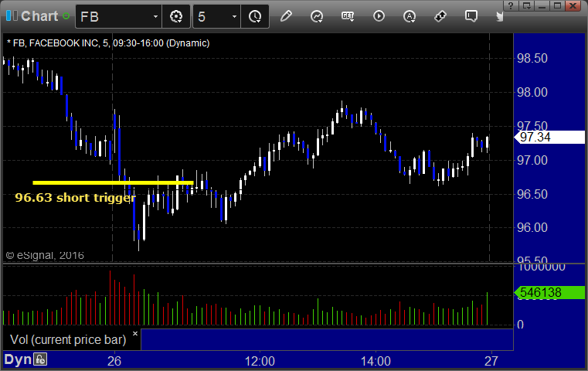Click the 27 date axis label
This screenshot has width=588, height=371.
tap(491, 361)
